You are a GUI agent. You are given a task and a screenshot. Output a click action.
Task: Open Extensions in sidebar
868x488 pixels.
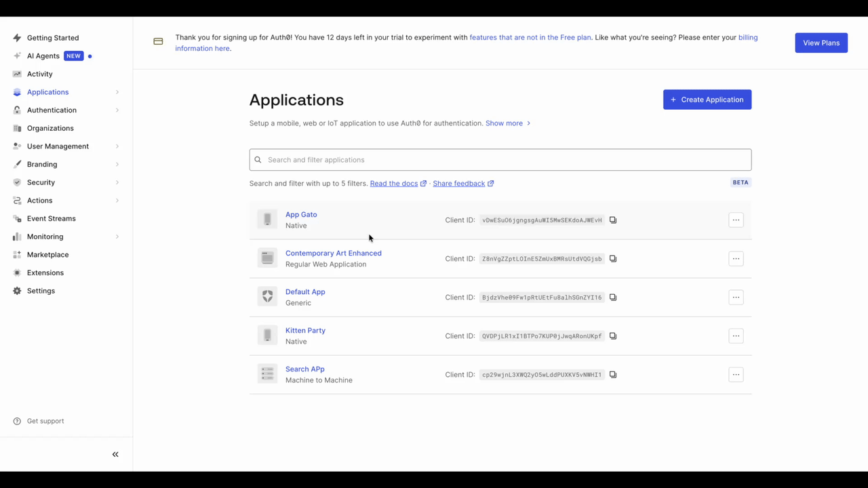[x=45, y=273]
